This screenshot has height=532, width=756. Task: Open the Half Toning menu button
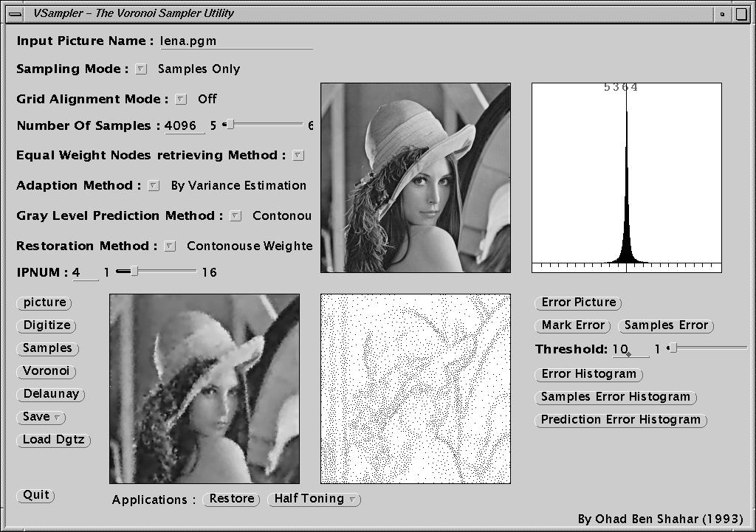(315, 499)
